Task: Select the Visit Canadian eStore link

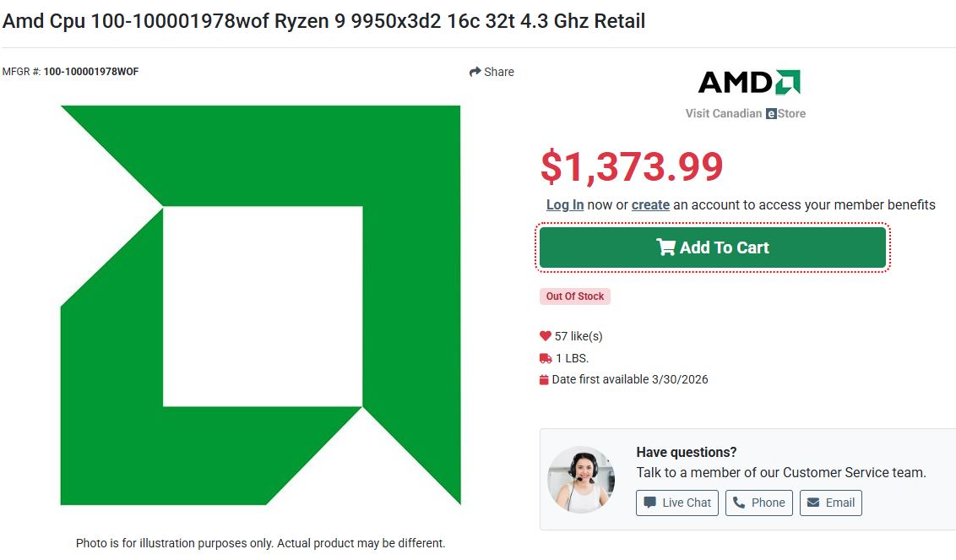Action: (x=745, y=112)
